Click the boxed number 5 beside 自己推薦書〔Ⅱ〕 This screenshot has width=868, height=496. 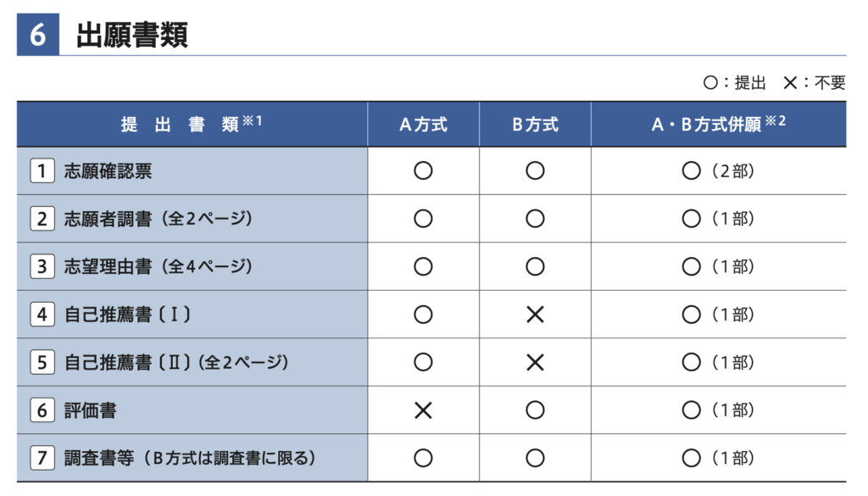click(42, 362)
